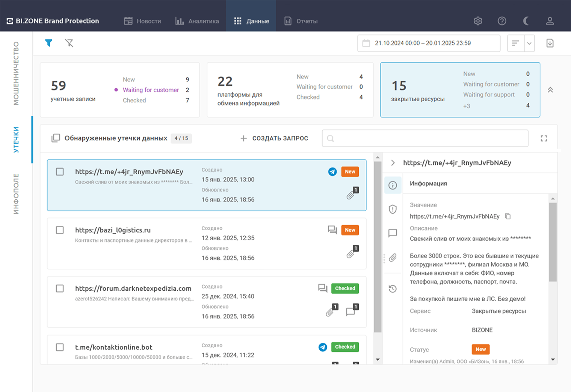This screenshot has height=392, width=571.
Task: Check the box for https://bazi_l0gistics.ru
Action: click(x=60, y=230)
